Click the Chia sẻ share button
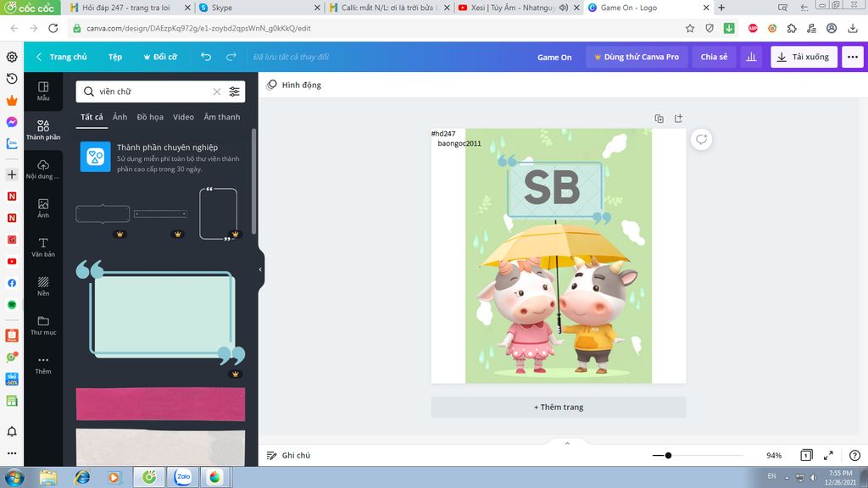This screenshot has width=868, height=488. tap(714, 57)
